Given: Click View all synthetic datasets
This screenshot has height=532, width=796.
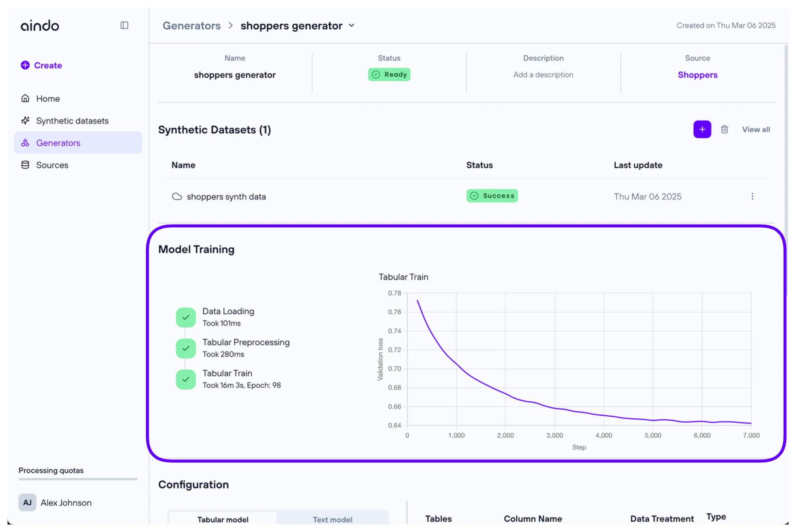Looking at the screenshot, I should coord(756,129).
